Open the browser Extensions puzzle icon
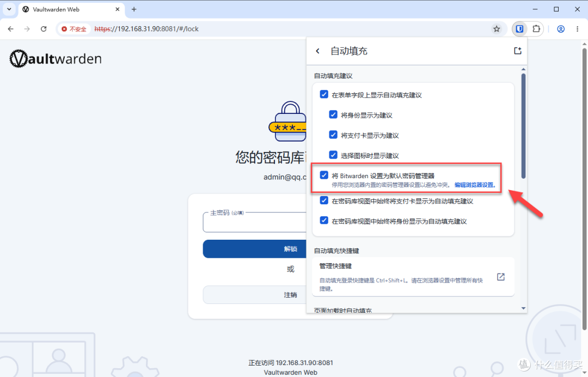 (x=536, y=29)
